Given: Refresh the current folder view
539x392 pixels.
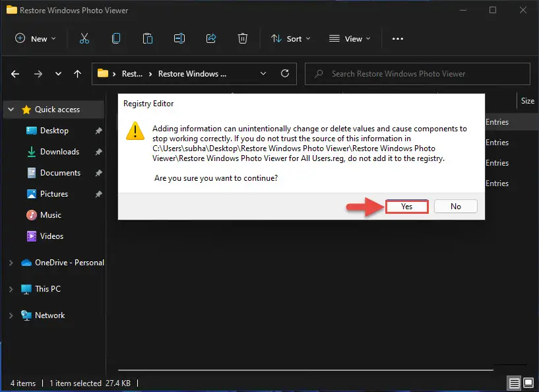Looking at the screenshot, I should [x=285, y=74].
